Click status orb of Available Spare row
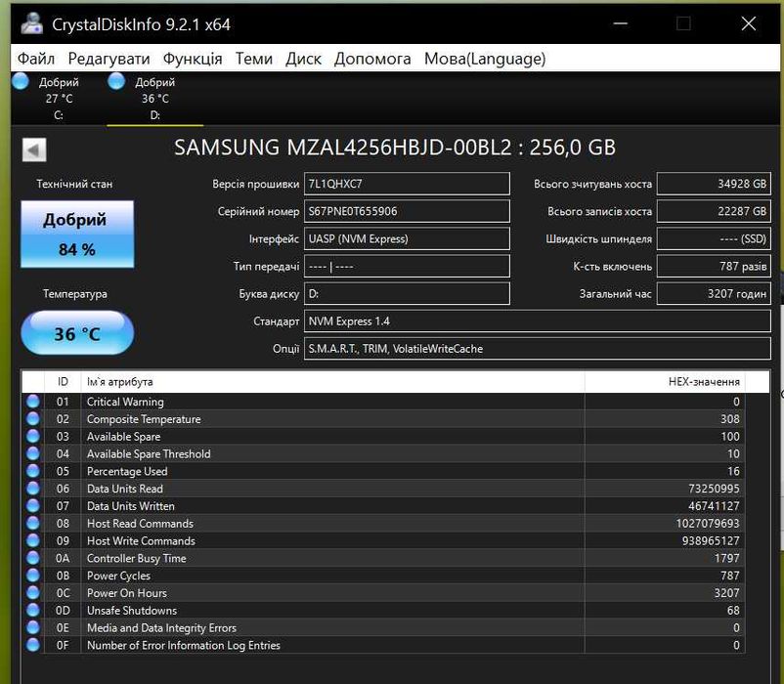This screenshot has height=684, width=784. click(x=33, y=436)
